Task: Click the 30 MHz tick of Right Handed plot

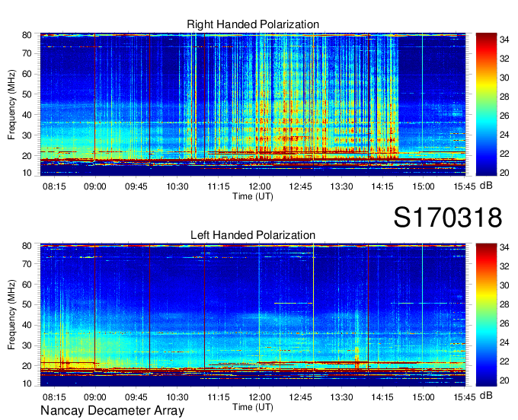Action: click(x=27, y=135)
